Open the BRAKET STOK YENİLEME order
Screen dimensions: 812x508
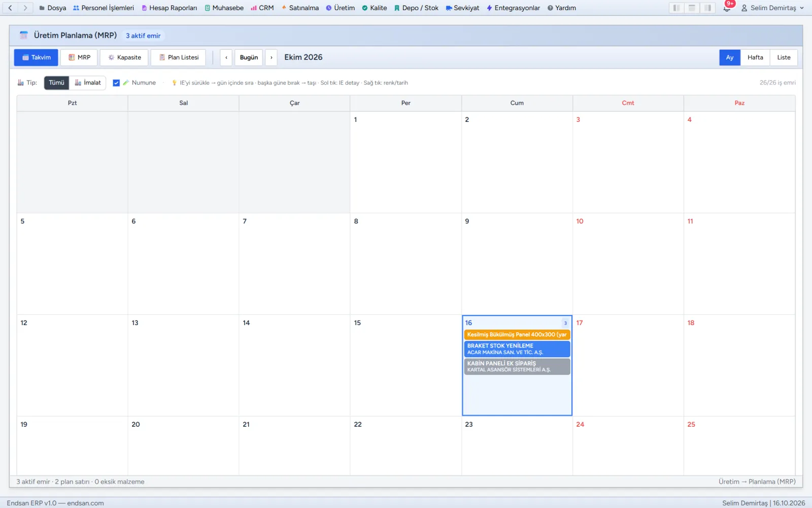tap(517, 348)
